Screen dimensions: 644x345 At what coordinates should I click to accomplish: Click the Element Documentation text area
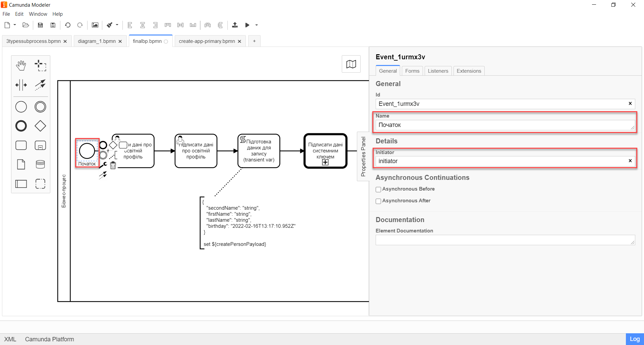pos(505,240)
